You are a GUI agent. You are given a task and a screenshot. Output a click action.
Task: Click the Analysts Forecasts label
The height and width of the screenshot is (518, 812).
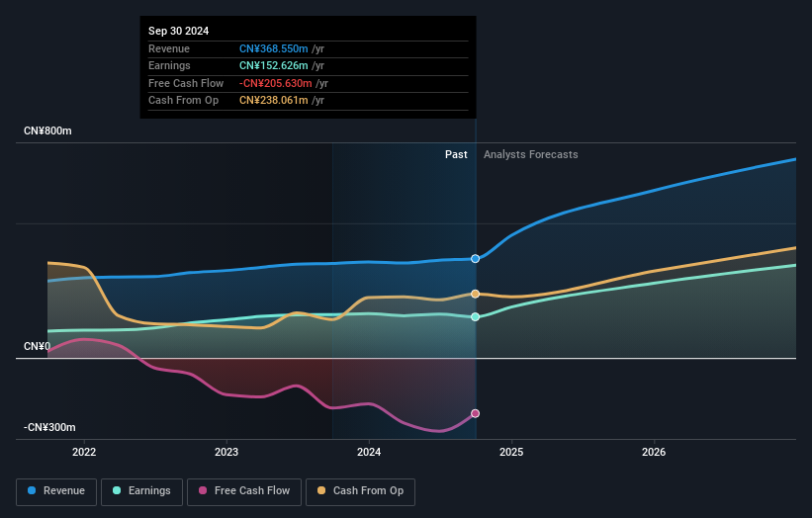531,154
